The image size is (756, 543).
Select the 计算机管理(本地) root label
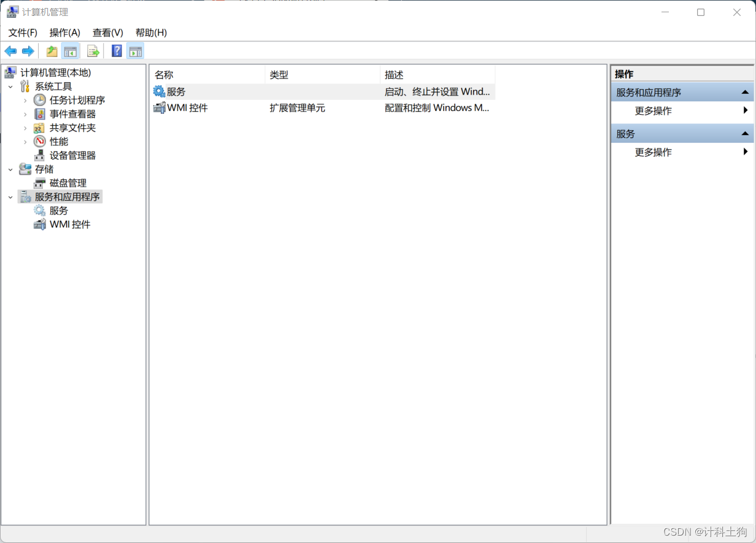click(x=56, y=72)
